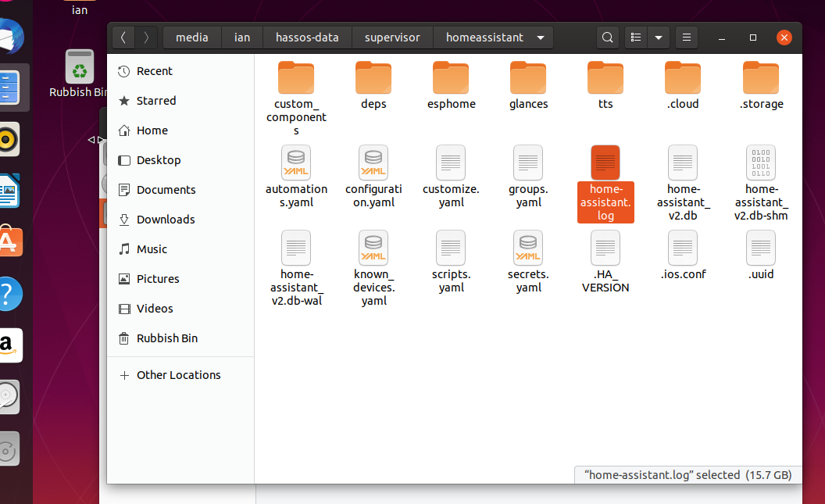The height and width of the screenshot is (504, 825).
Task: Open Downloads in the sidebar
Action: pyautogui.click(x=166, y=220)
